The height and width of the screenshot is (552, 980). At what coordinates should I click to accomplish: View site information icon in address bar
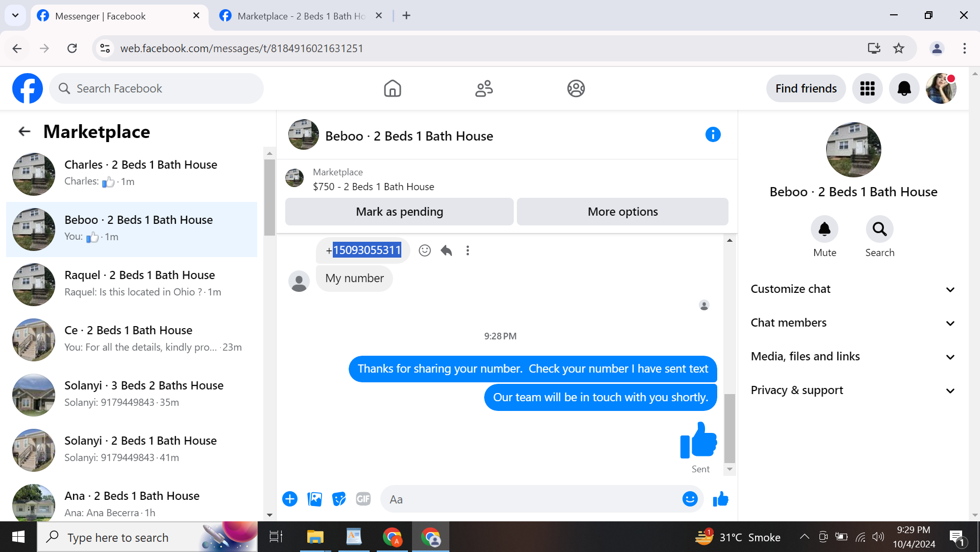[x=105, y=48]
